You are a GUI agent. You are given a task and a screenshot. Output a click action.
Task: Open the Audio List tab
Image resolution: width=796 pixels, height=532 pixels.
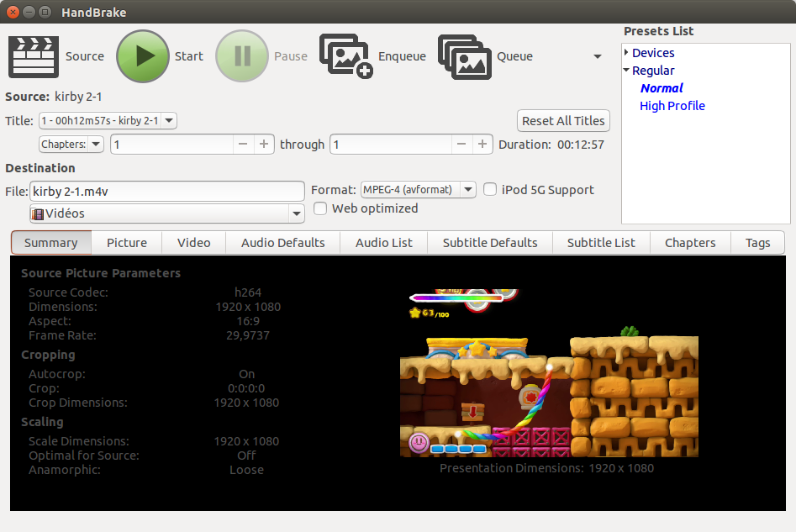384,243
